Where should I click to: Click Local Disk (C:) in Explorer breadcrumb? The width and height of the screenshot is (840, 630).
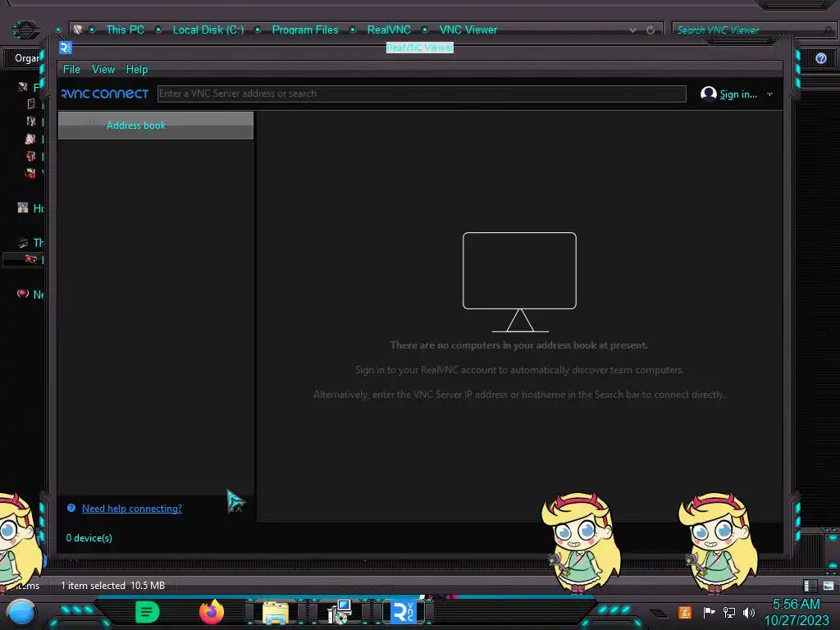click(208, 30)
